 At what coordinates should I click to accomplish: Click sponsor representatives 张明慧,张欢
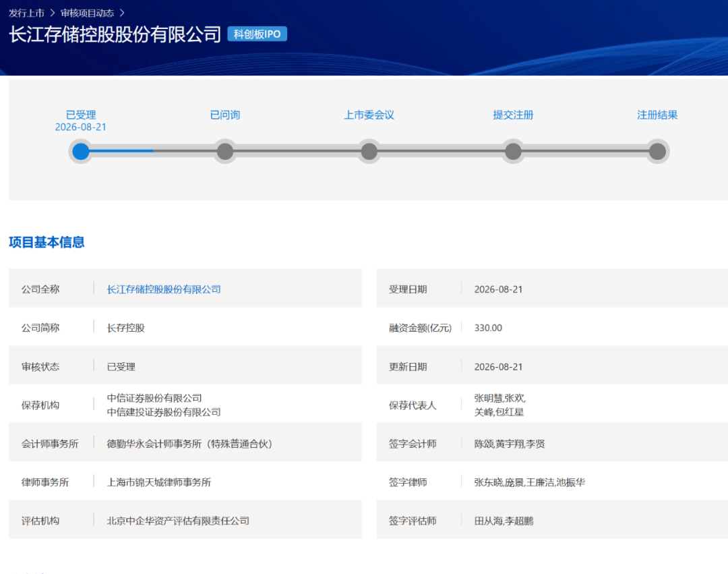pyautogui.click(x=499, y=398)
